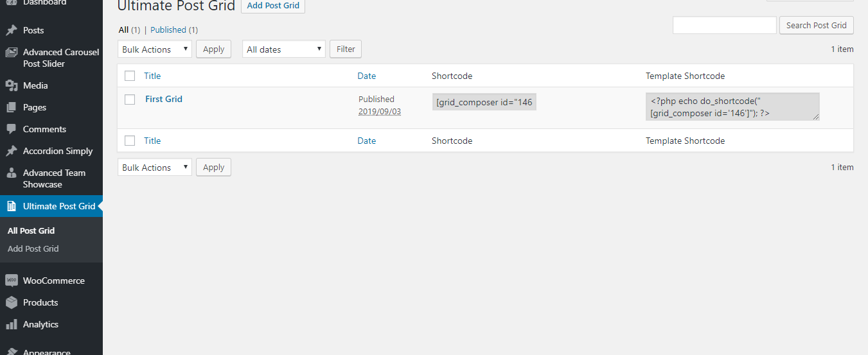
Task: Click the Posts pushpin icon
Action: (x=11, y=30)
